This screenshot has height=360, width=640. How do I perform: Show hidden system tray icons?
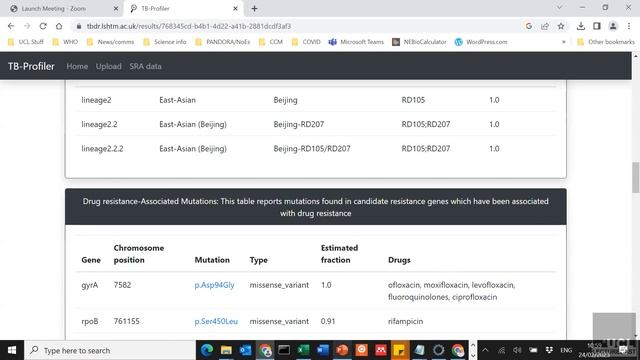pyautogui.click(x=485, y=350)
